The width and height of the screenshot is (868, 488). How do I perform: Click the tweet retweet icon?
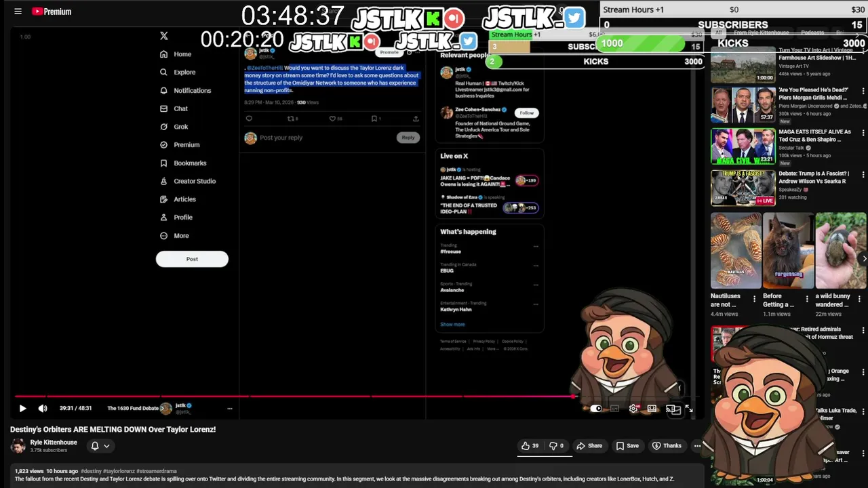point(292,119)
